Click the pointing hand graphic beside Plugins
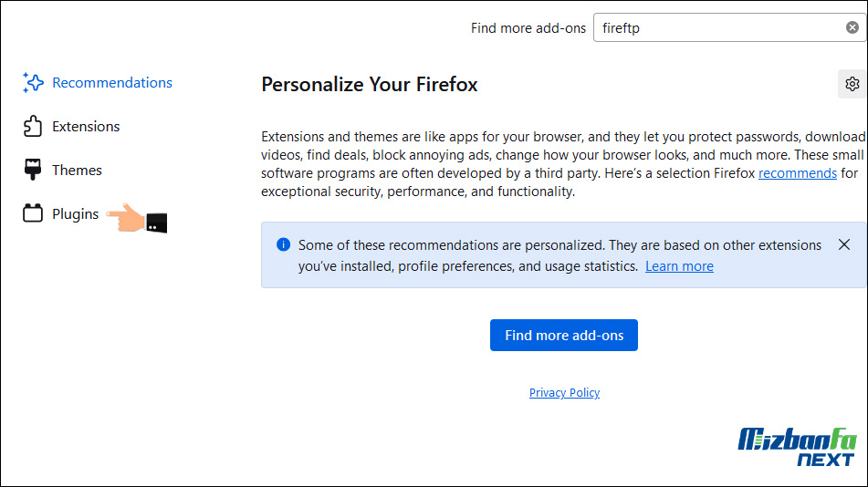The image size is (868, 487). click(x=136, y=218)
